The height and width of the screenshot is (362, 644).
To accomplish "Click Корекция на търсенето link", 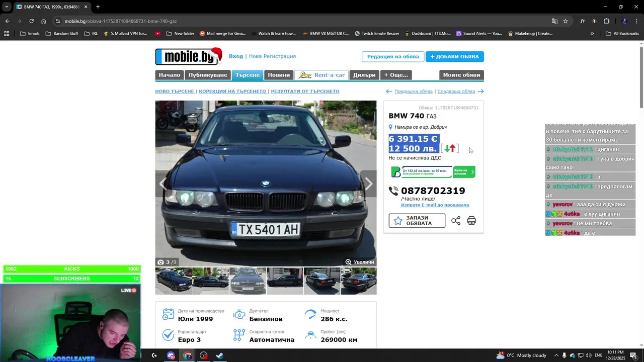I will coord(232,92).
